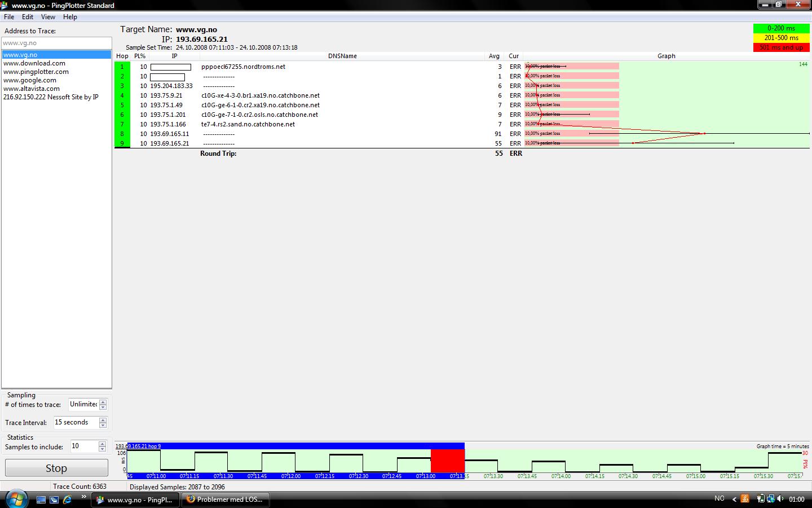Image resolution: width=812 pixels, height=508 pixels.
Task: Click the # of times to trace field
Action: (x=83, y=404)
